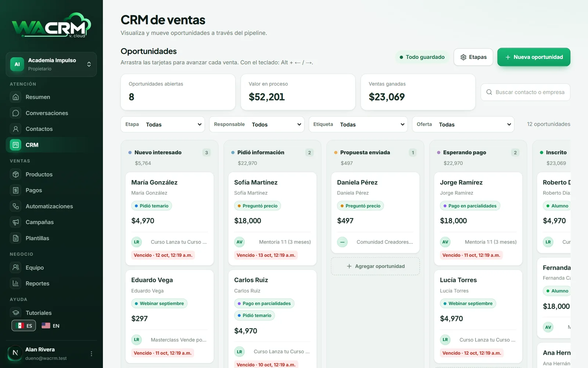The height and width of the screenshot is (368, 588).
Task: Go to Contactos in the sidebar
Action: pyautogui.click(x=51, y=129)
